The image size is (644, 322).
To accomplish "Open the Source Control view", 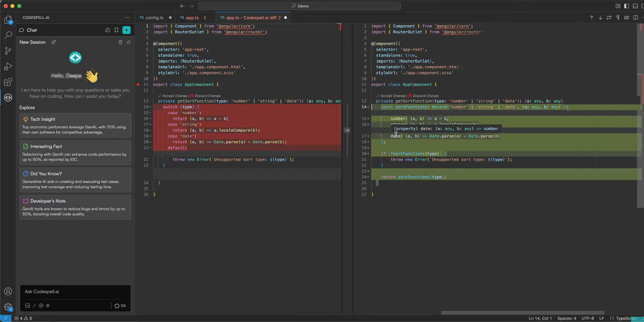I will [x=8, y=51].
